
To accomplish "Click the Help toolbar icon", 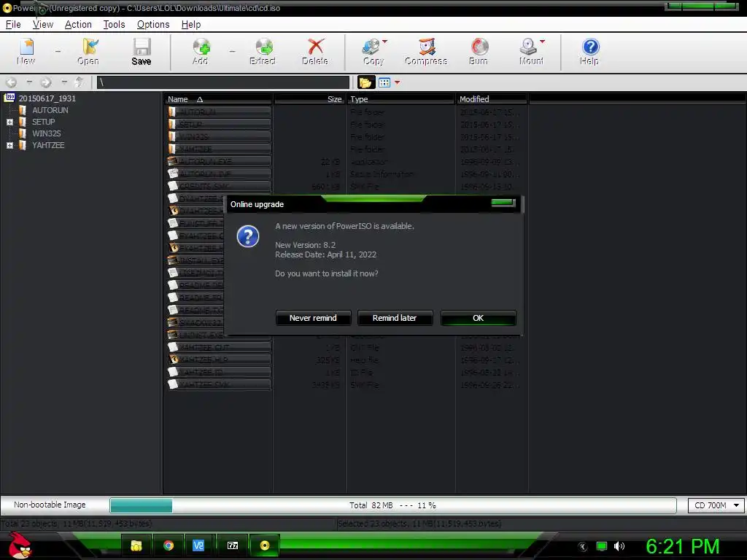I will [589, 52].
